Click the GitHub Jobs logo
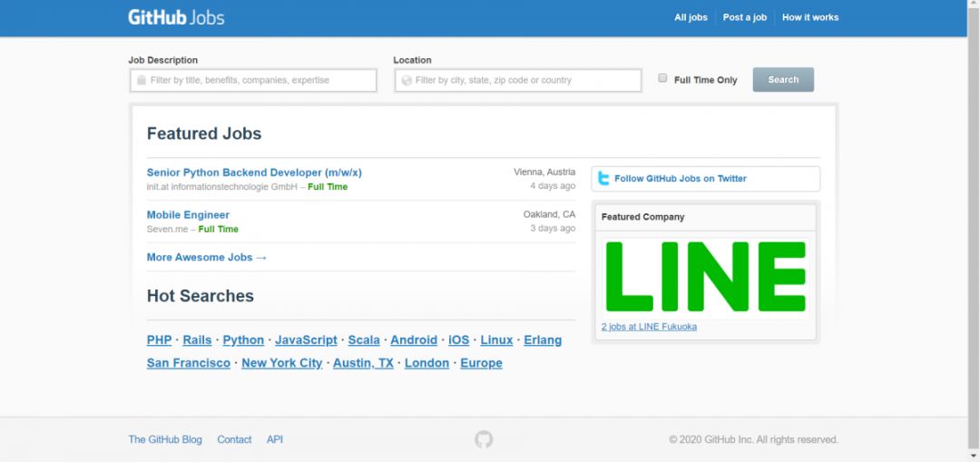The width and height of the screenshot is (980, 462). pyautogui.click(x=176, y=17)
